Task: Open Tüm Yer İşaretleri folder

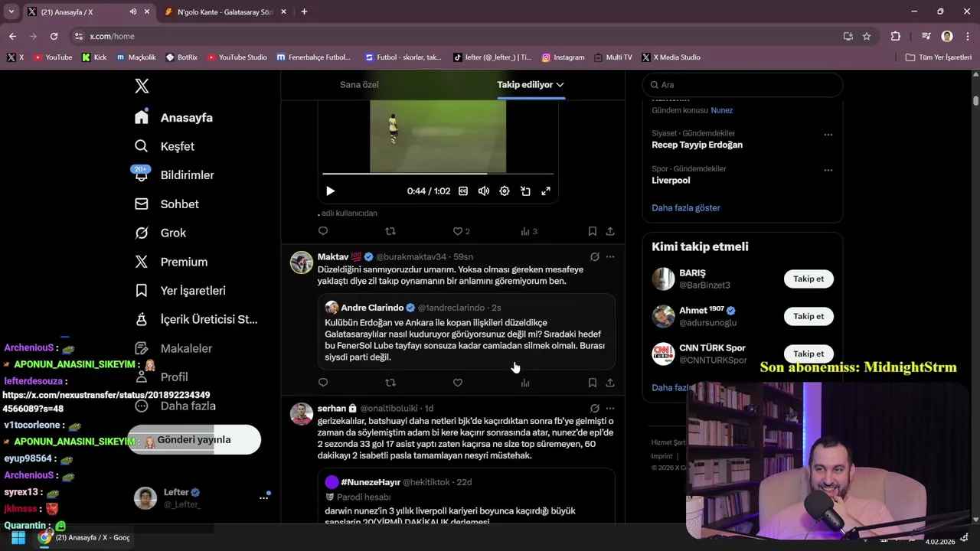Action: [938, 57]
